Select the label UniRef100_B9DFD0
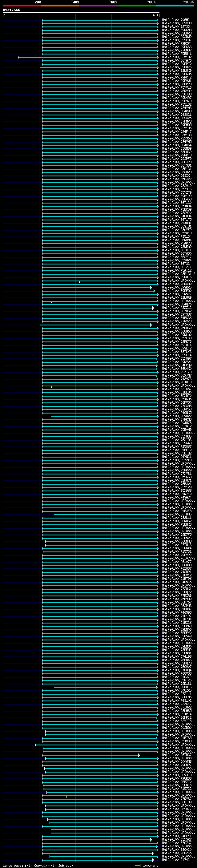 (x=176, y=291)
